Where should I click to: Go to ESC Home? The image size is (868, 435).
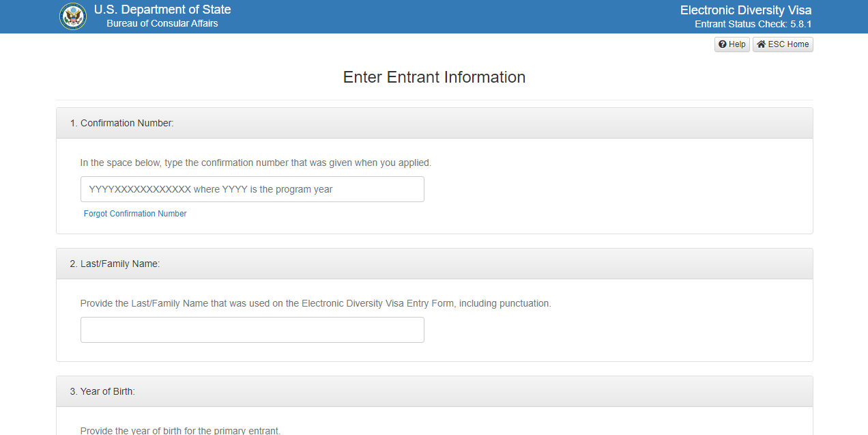(783, 44)
